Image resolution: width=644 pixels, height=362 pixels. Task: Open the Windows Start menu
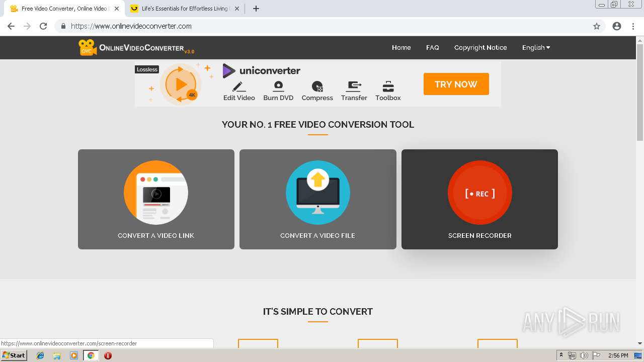pos(14,355)
